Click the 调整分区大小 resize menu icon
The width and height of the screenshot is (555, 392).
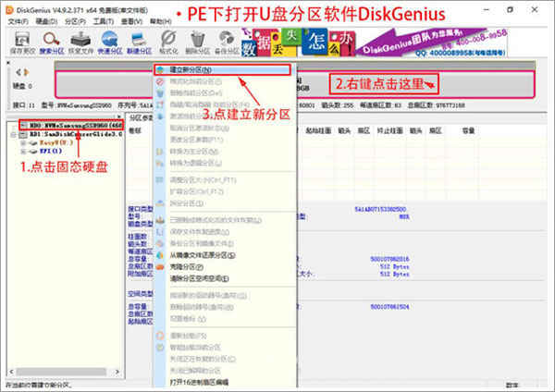(x=160, y=179)
